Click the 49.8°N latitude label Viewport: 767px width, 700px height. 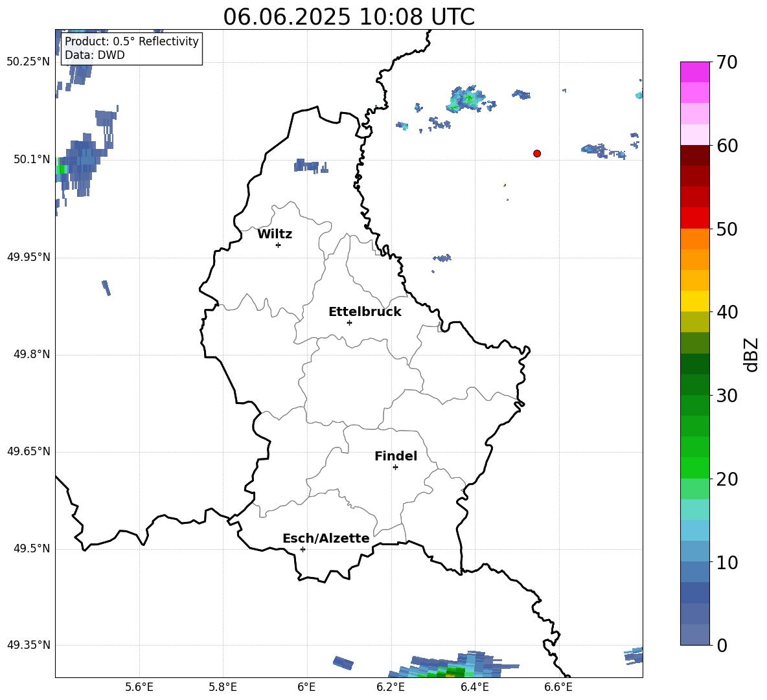point(32,354)
